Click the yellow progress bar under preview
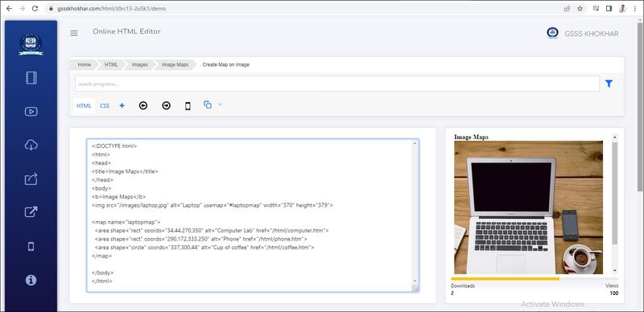The width and height of the screenshot is (644, 312). tap(506, 279)
